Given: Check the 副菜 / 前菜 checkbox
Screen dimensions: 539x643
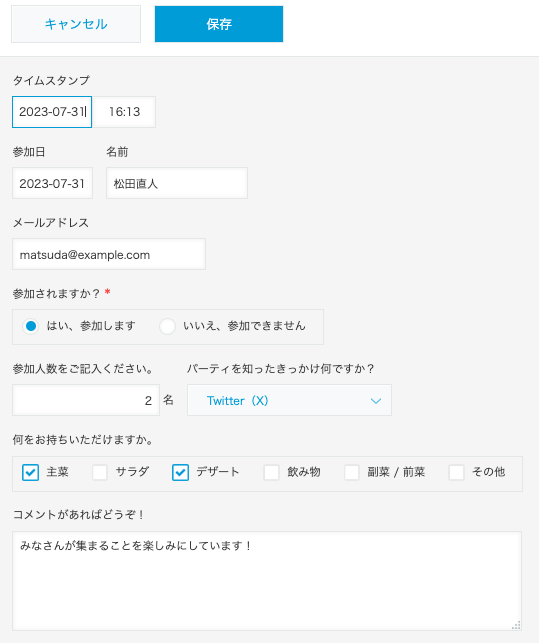Looking at the screenshot, I should pyautogui.click(x=352, y=472).
